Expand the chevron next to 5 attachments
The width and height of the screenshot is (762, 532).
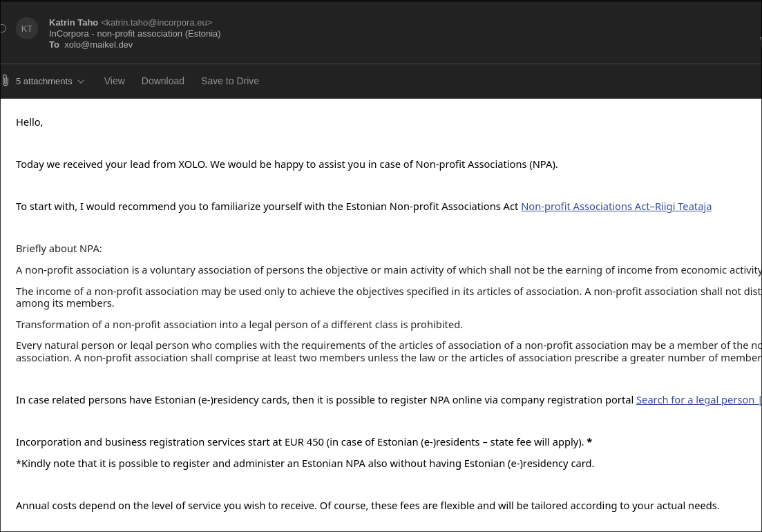(81, 82)
